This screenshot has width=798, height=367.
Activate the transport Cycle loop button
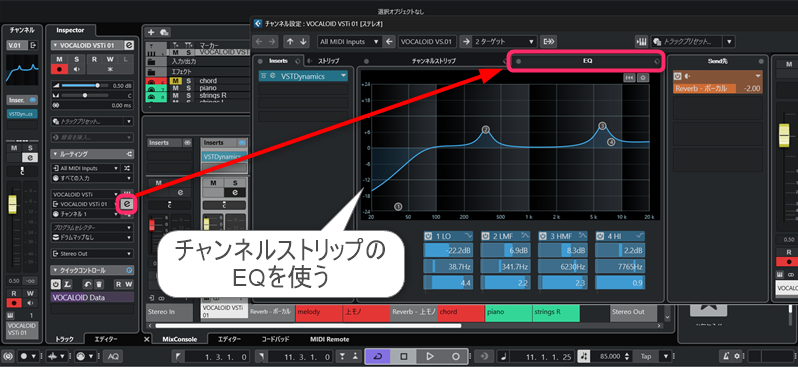pyautogui.click(x=378, y=356)
